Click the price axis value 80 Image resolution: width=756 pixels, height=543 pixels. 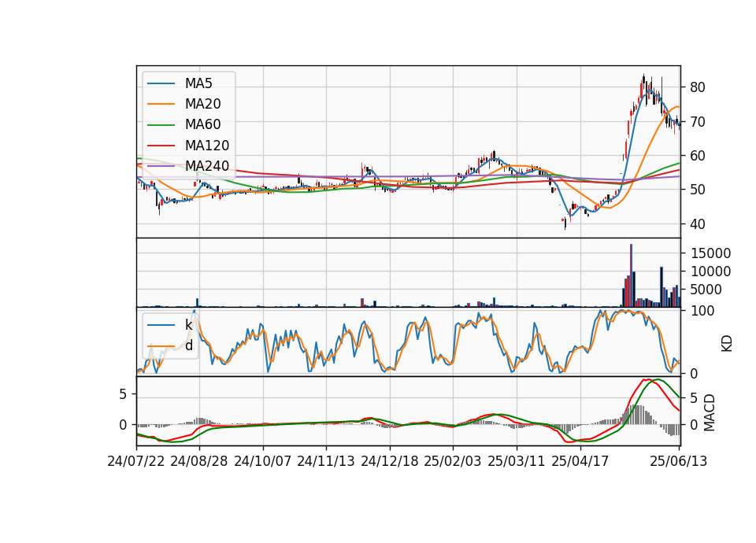(x=698, y=87)
